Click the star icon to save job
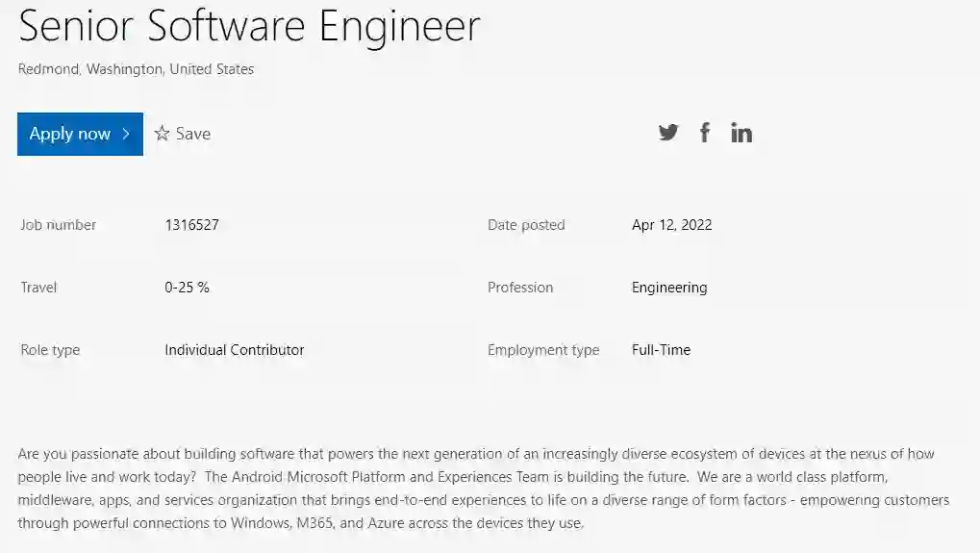980x553 pixels. pos(163,134)
